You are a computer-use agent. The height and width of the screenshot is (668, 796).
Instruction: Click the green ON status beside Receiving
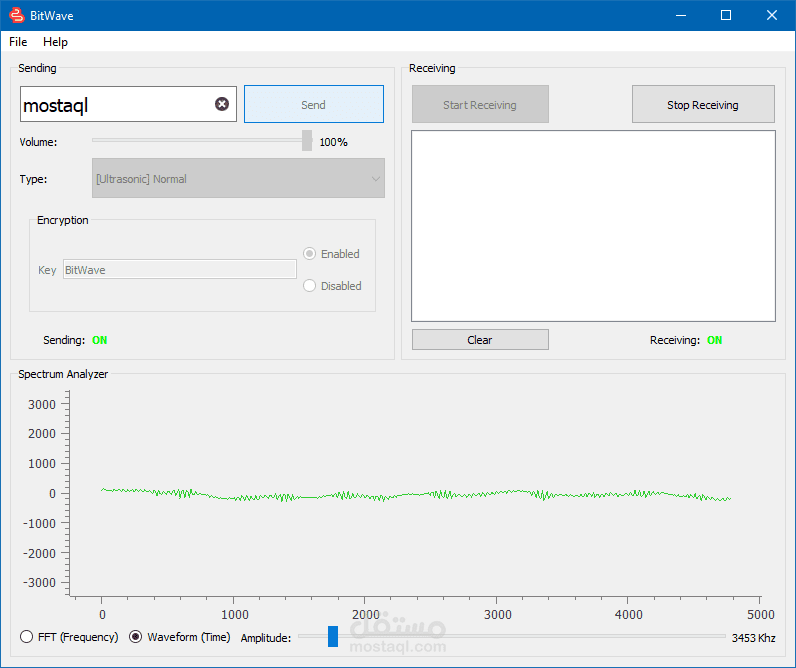pyautogui.click(x=714, y=340)
